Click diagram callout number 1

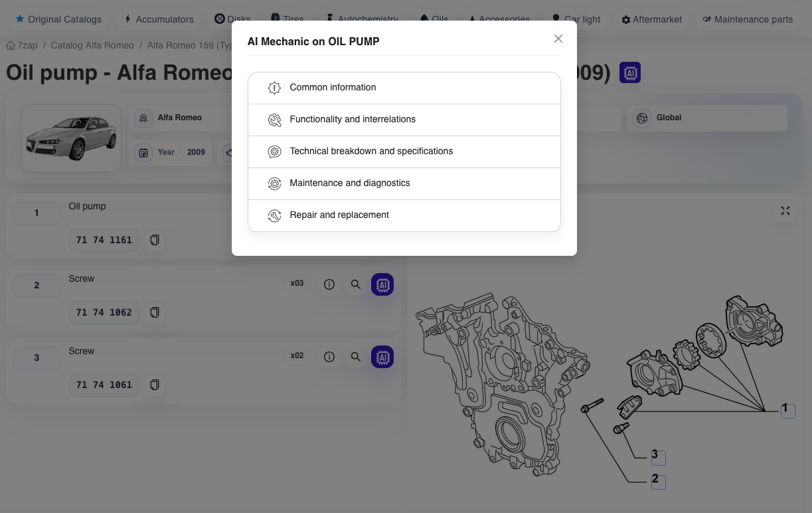coord(787,410)
